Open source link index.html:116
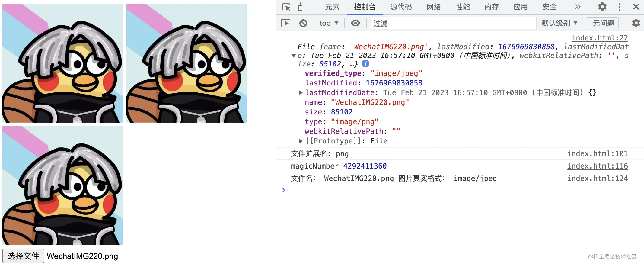 (x=598, y=166)
